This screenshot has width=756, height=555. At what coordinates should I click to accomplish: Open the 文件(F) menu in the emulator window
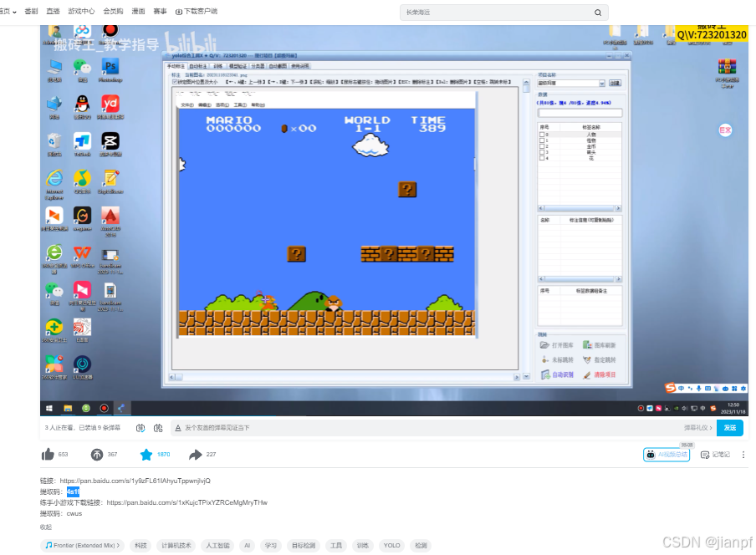[187, 105]
